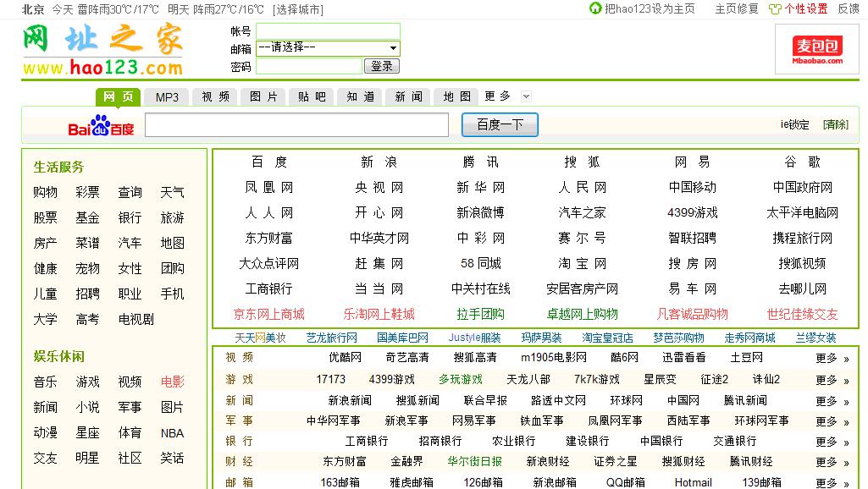Click the Baidu paw logo beside the search box
Screen dimensions: 868x489
click(99, 124)
